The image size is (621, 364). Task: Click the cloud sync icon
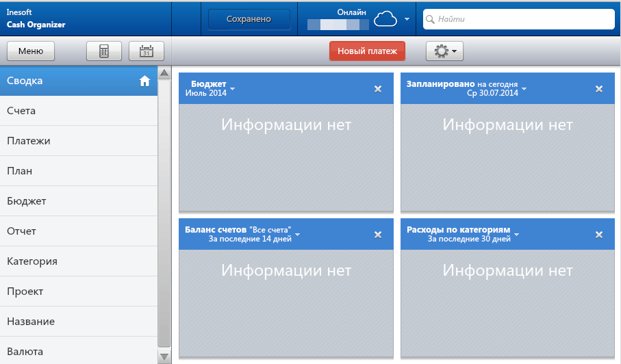[x=385, y=19]
